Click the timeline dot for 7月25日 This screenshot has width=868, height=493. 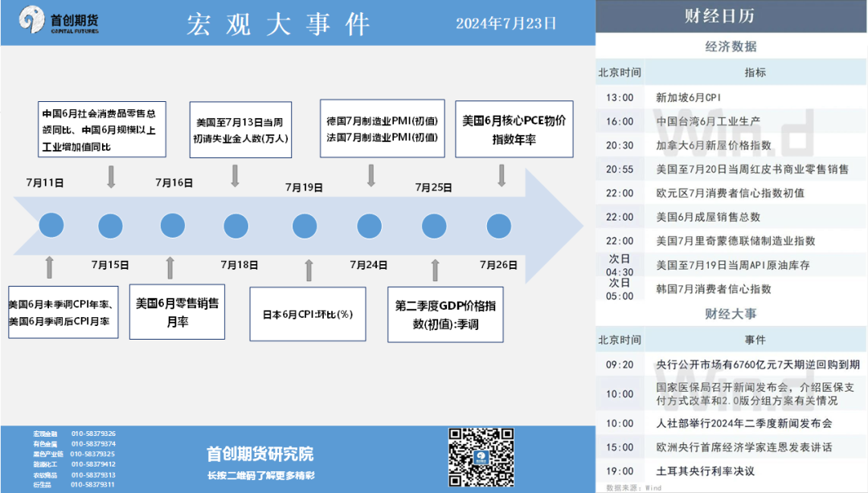(x=434, y=226)
